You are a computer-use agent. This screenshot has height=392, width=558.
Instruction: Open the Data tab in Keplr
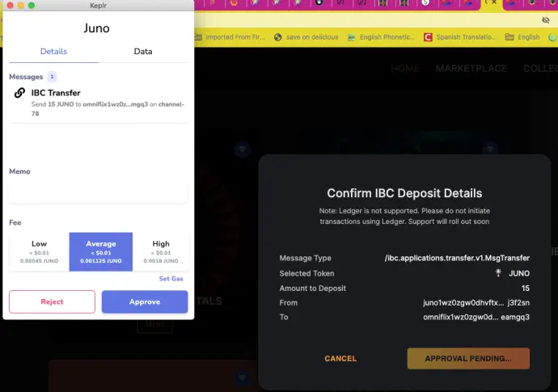[x=143, y=52]
